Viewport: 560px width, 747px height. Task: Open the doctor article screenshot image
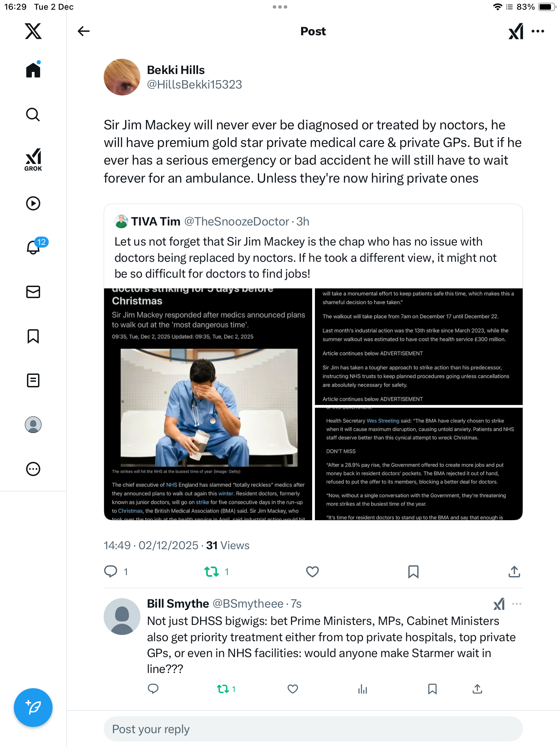pos(208,405)
